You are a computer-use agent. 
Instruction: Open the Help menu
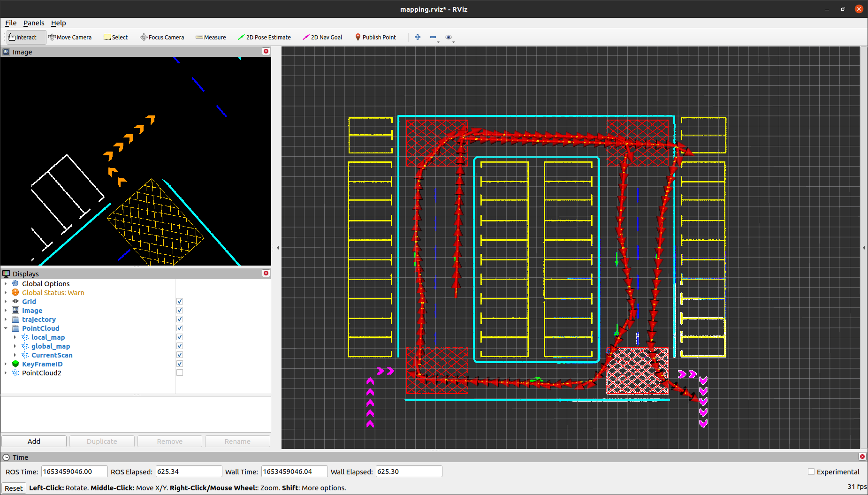point(58,23)
